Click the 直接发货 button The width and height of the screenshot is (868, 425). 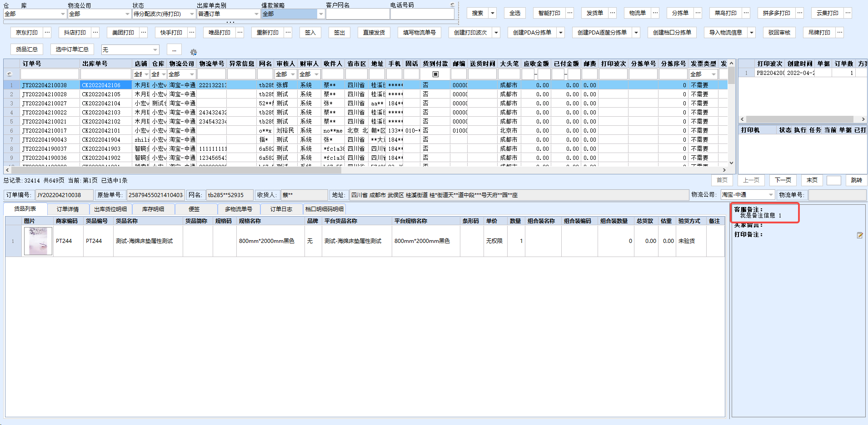coord(374,33)
